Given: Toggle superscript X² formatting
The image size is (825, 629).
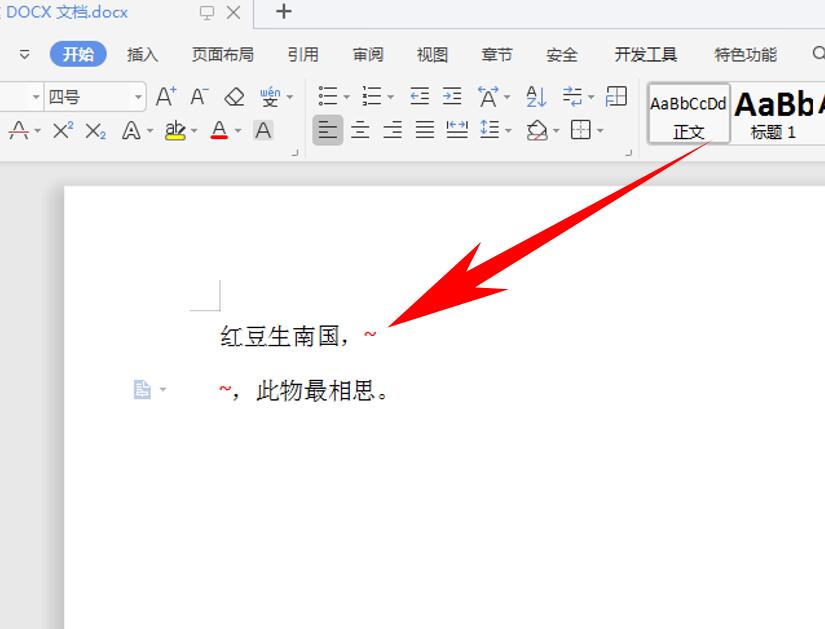Looking at the screenshot, I should pyautogui.click(x=63, y=130).
